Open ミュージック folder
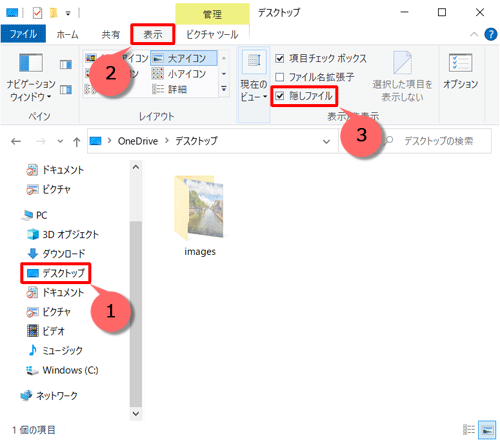500x440 pixels. point(55,350)
